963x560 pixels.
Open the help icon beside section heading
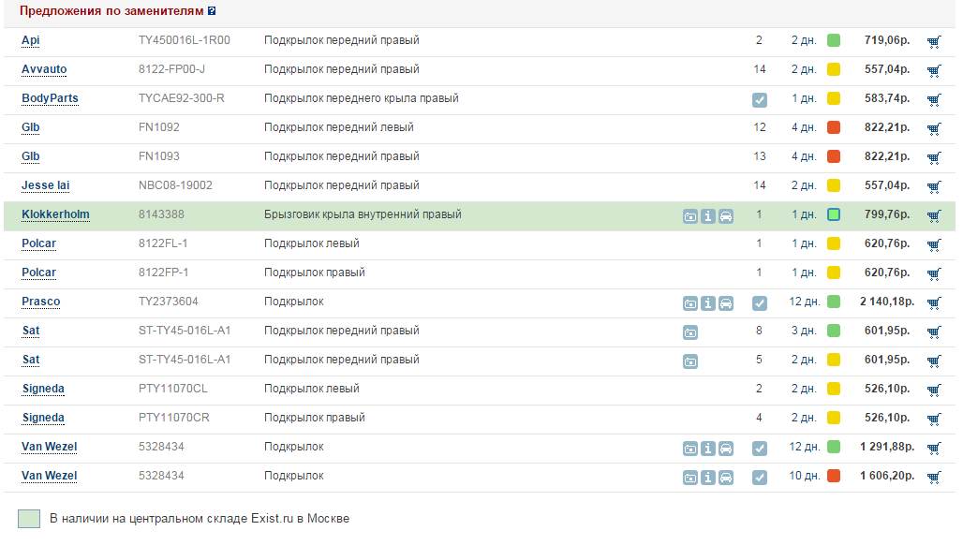pos(212,11)
